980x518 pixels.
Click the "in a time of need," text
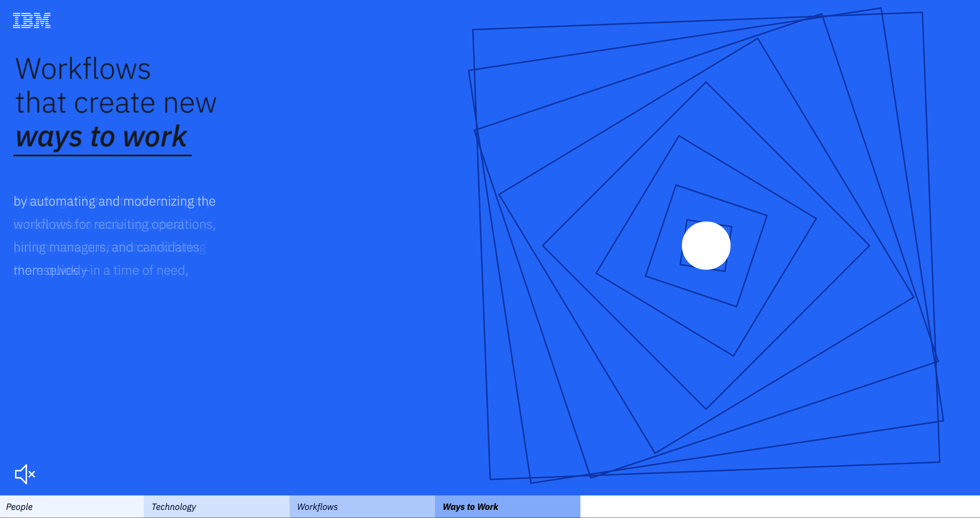[139, 271]
